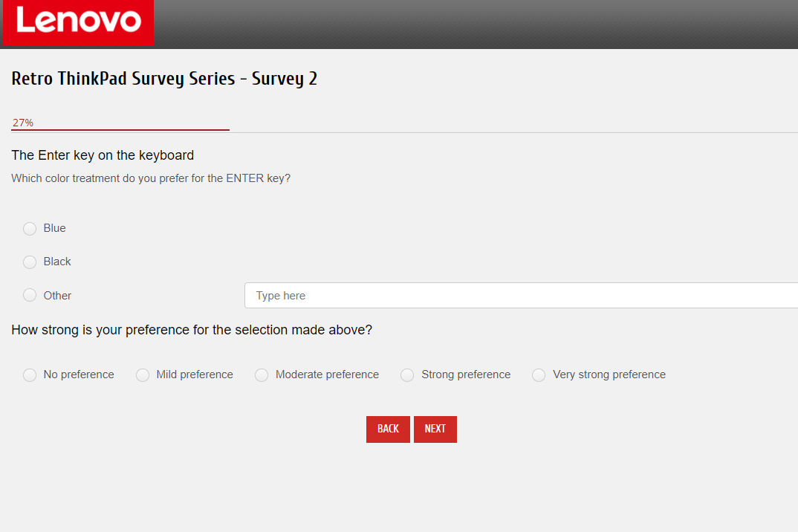Select the Other color option

tap(30, 296)
